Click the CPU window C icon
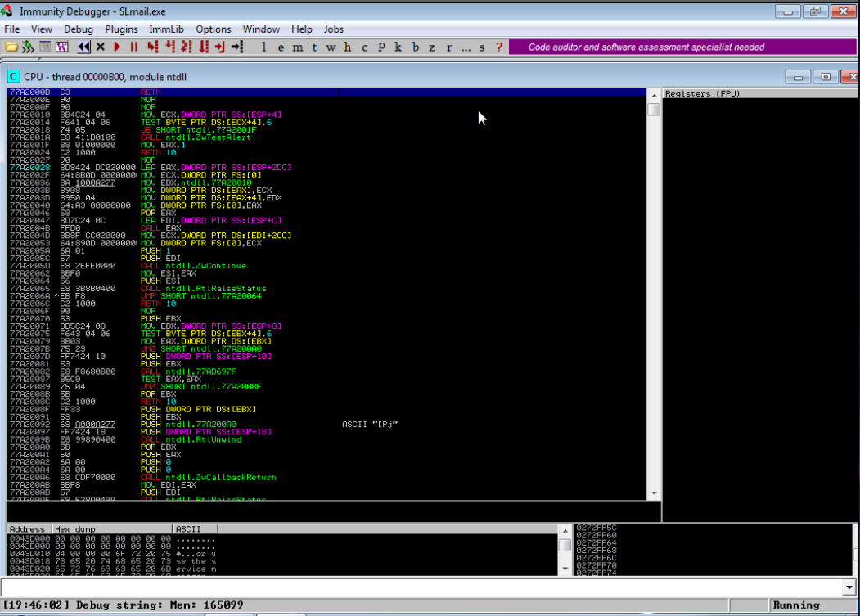The image size is (860, 616). tap(13, 77)
